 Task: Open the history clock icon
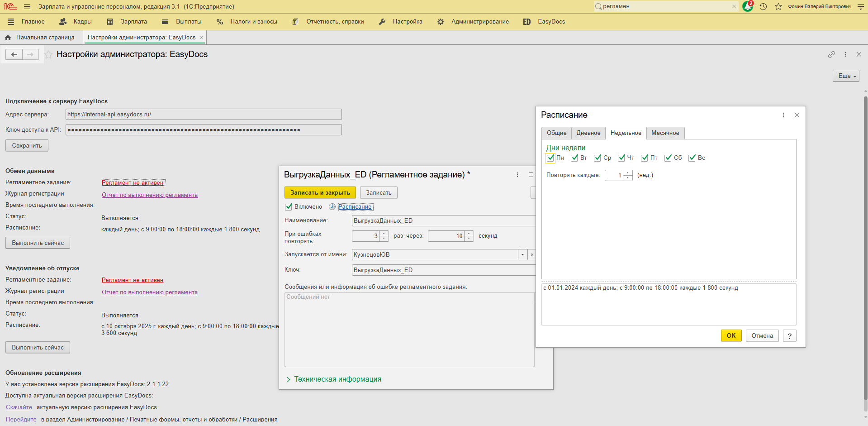click(763, 6)
